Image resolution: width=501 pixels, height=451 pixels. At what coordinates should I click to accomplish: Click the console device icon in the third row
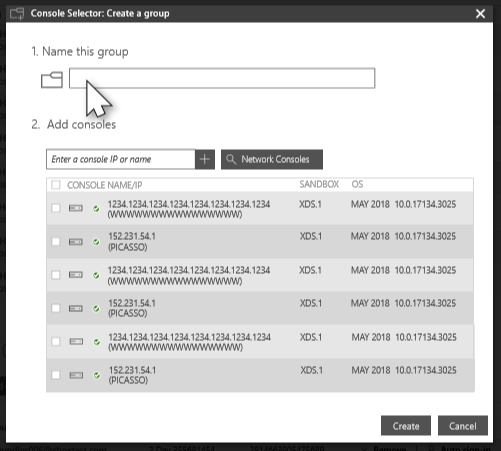coord(76,275)
